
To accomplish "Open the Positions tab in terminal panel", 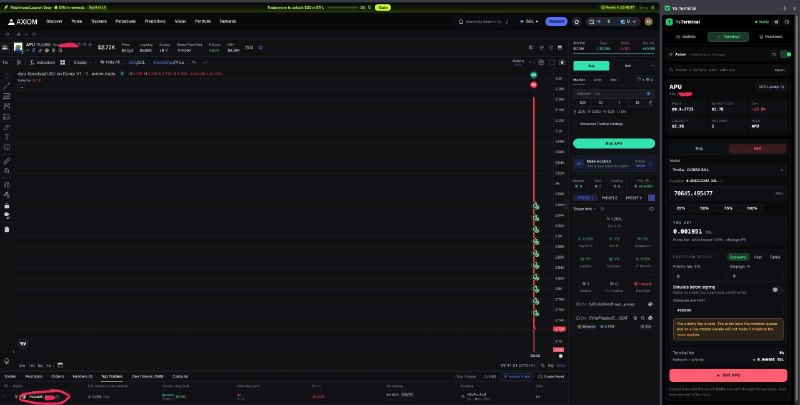I will [x=770, y=37].
